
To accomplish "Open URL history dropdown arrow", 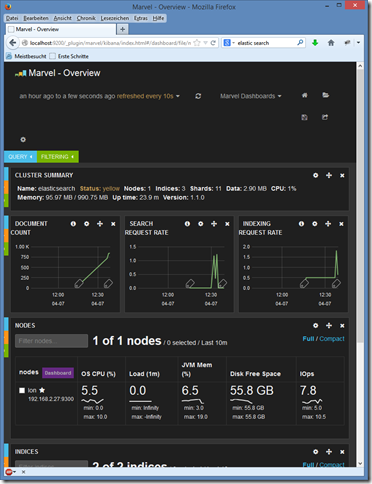I will point(205,43).
